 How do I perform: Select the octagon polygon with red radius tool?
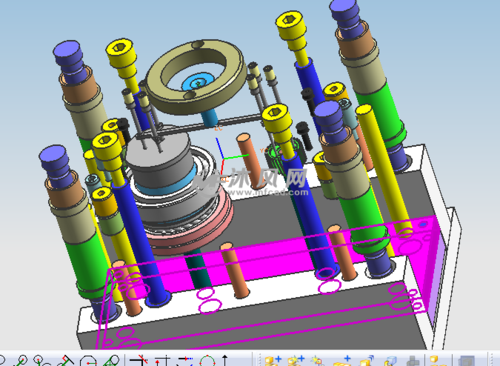pyautogui.click(x=88, y=361)
